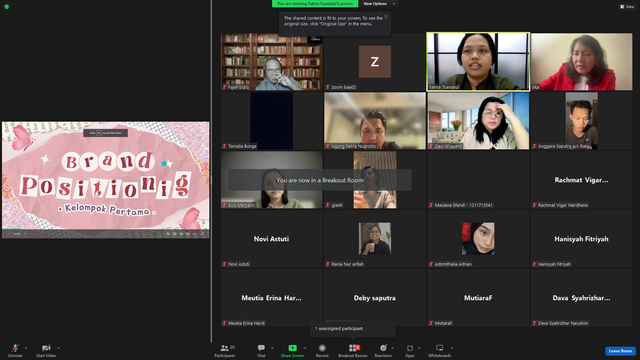640x360 pixels.
Task: Click the Apps icon
Action: [x=410, y=348]
